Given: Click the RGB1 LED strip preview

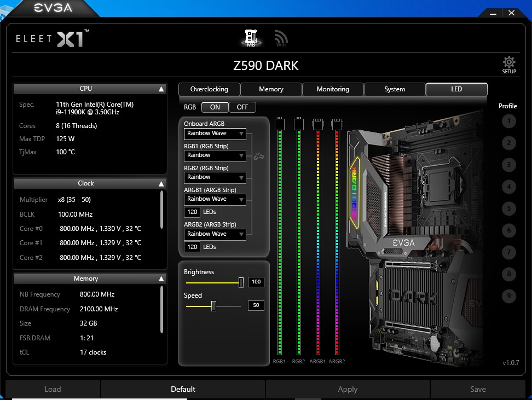Looking at the screenshot, I should pyautogui.click(x=280, y=243).
